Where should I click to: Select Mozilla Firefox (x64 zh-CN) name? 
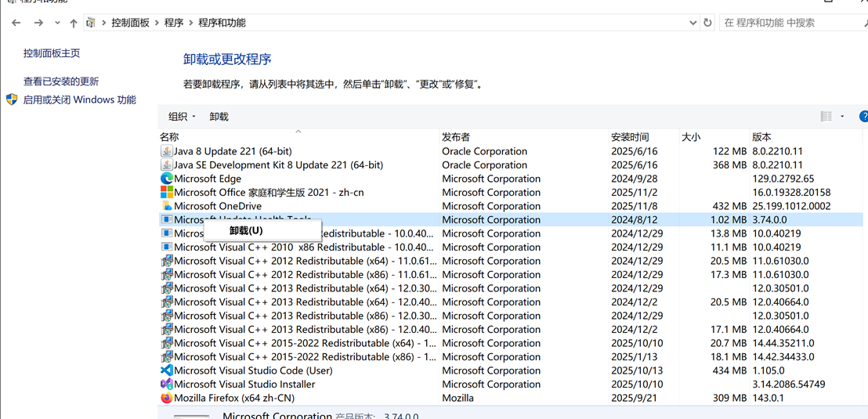[234, 398]
